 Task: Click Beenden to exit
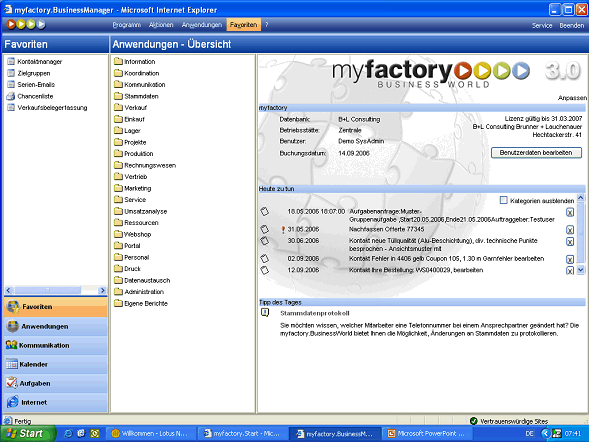pyautogui.click(x=572, y=26)
